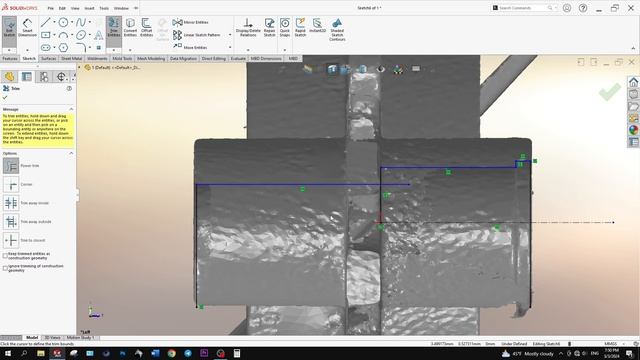Screen dimensions: 640x360
Task: Open the Rectangle tool dropdown arrow
Action: (54, 35)
